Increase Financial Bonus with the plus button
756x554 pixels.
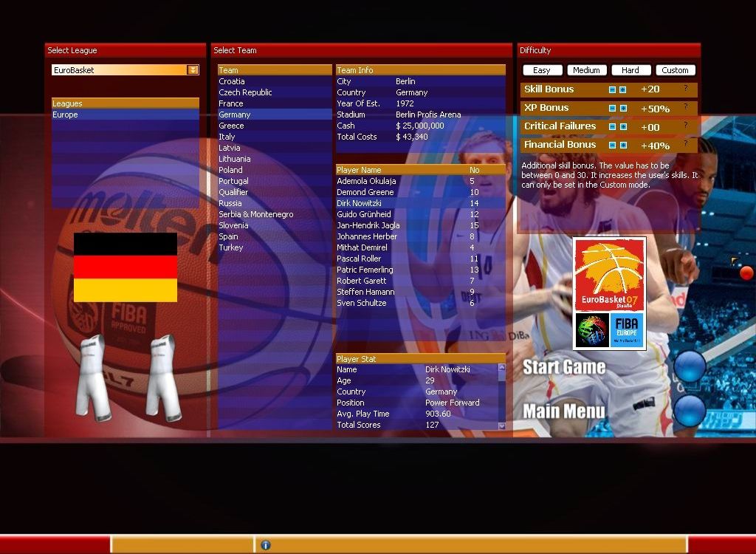623,146
